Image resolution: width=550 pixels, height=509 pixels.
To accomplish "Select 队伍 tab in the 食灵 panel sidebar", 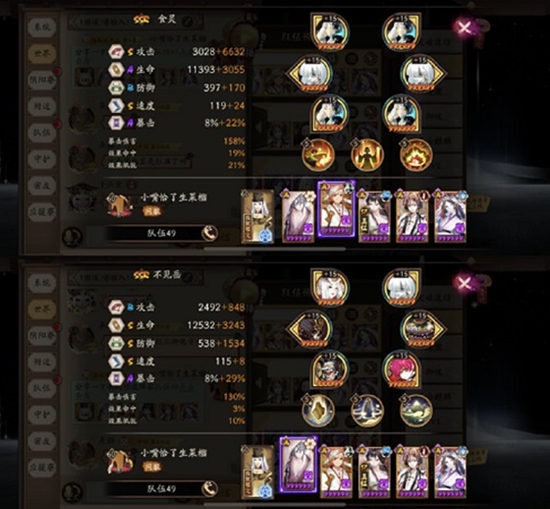I will point(42,133).
